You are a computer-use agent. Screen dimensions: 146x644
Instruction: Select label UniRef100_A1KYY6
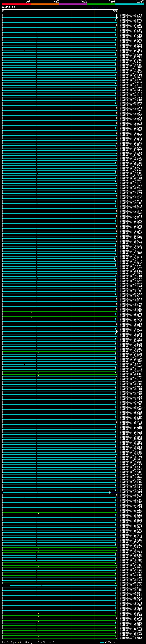tap(131, 331)
